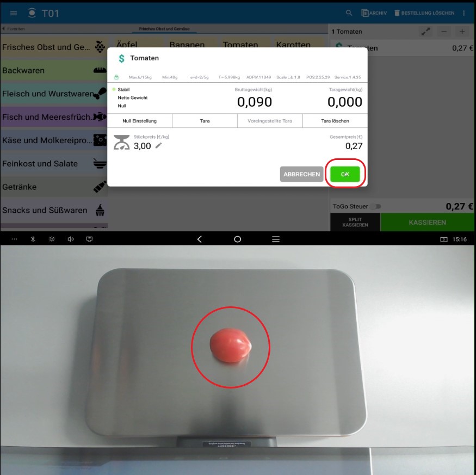
Task: Click ABBRECHEN to cancel dialog
Action: click(301, 174)
